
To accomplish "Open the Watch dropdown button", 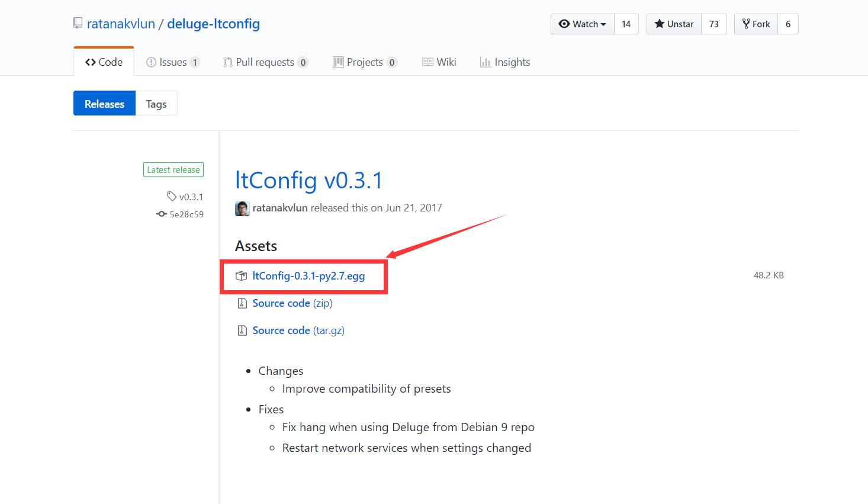I will click(583, 24).
